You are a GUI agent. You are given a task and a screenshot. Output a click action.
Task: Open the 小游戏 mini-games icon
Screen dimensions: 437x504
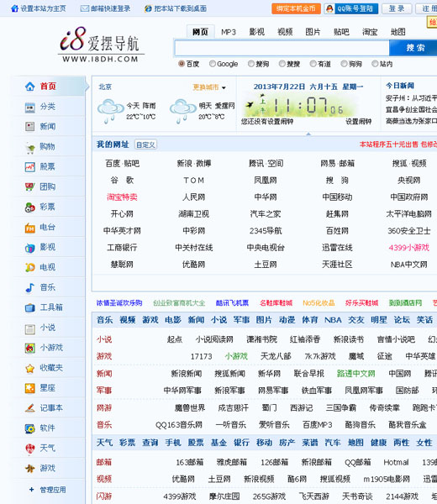click(x=30, y=348)
